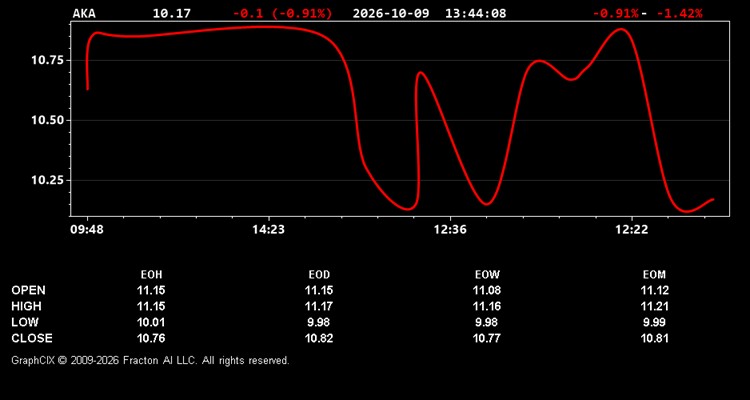The height and width of the screenshot is (400, 750).
Task: Click EOH close value 10.76
Action: 151,338
